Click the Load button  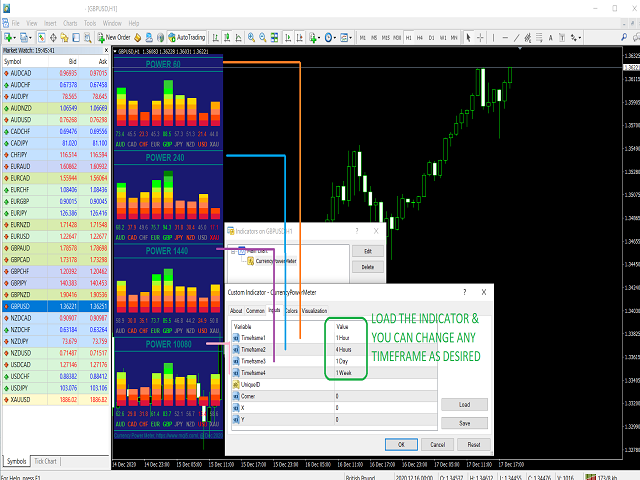pos(464,404)
